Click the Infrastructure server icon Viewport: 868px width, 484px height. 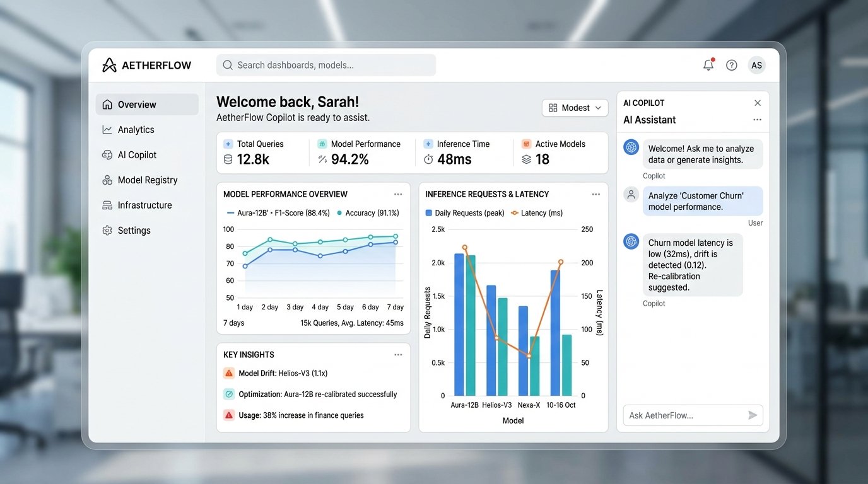coord(107,205)
